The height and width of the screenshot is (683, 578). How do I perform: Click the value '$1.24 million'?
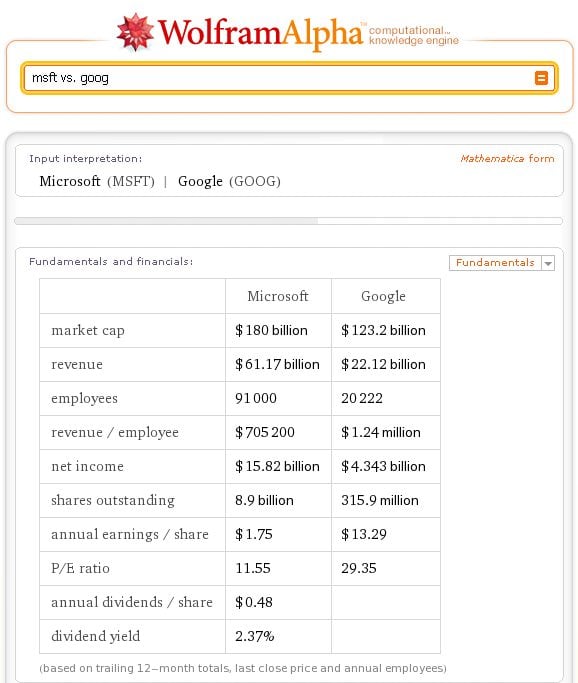click(x=381, y=432)
